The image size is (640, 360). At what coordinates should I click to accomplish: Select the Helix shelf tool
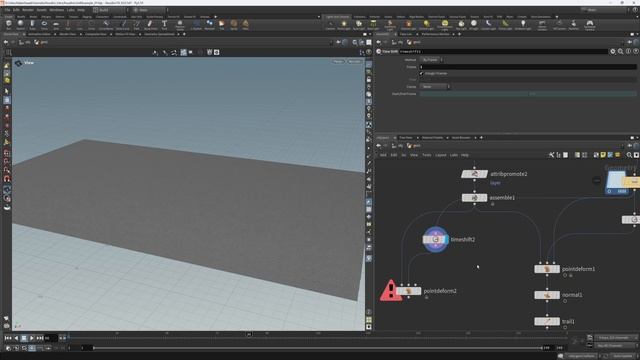click(246, 25)
